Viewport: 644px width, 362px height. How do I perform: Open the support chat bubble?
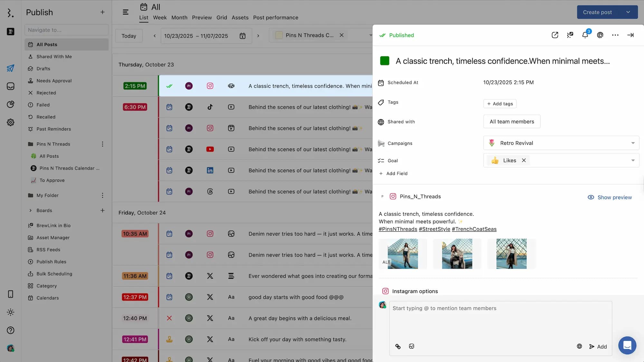627,345
